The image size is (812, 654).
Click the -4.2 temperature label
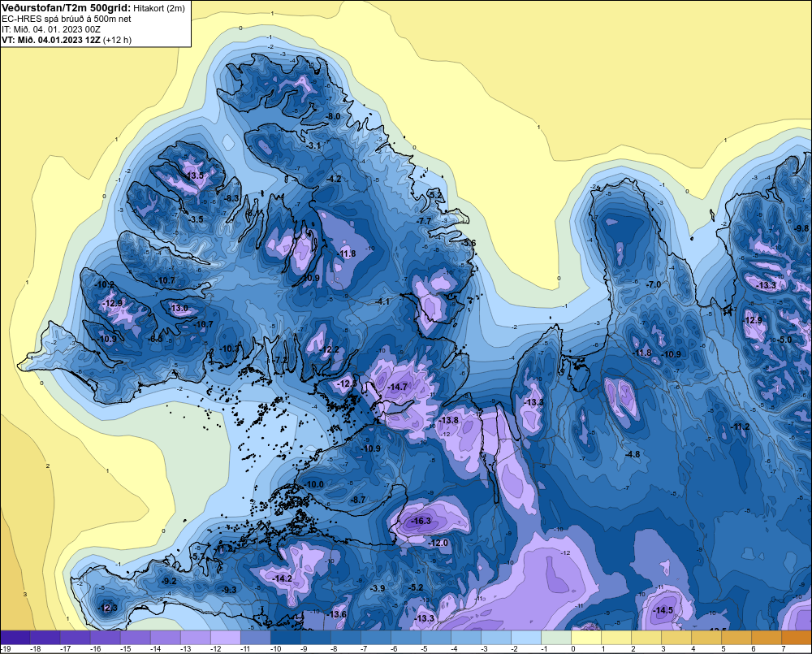coord(334,178)
